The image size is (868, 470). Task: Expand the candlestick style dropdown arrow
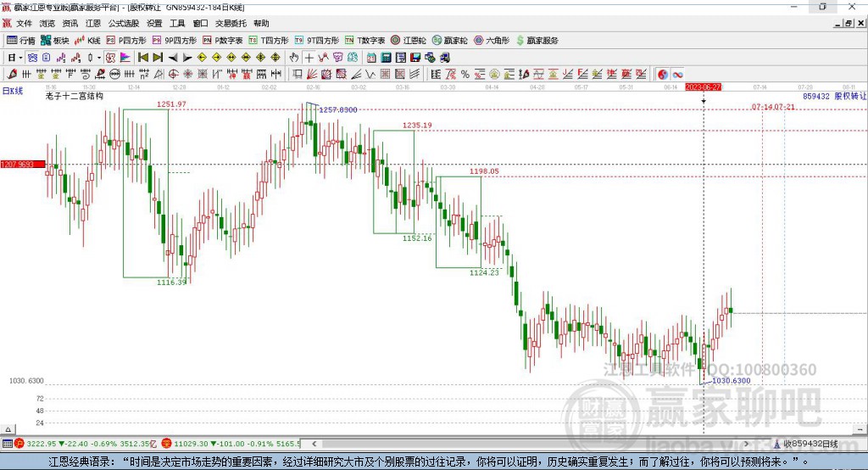pyautogui.click(x=99, y=58)
